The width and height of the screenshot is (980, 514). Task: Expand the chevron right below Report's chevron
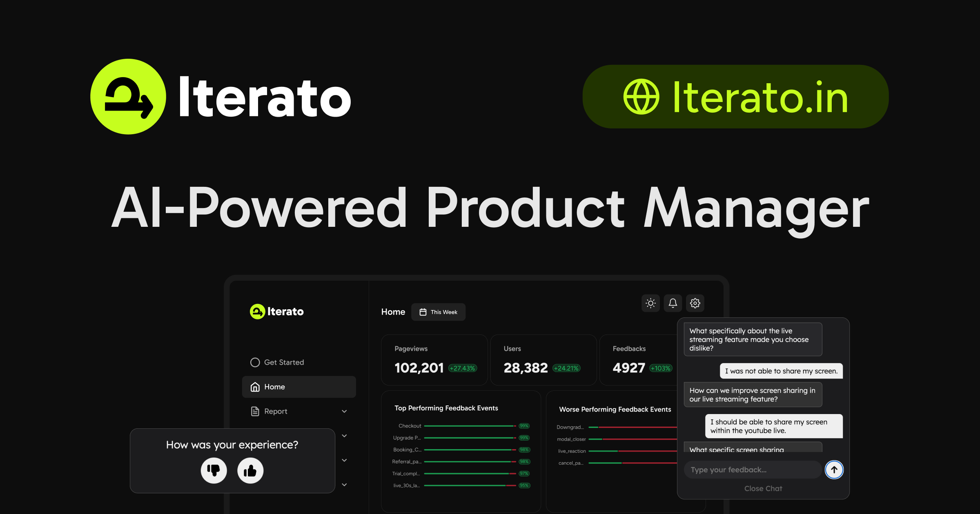(344, 436)
